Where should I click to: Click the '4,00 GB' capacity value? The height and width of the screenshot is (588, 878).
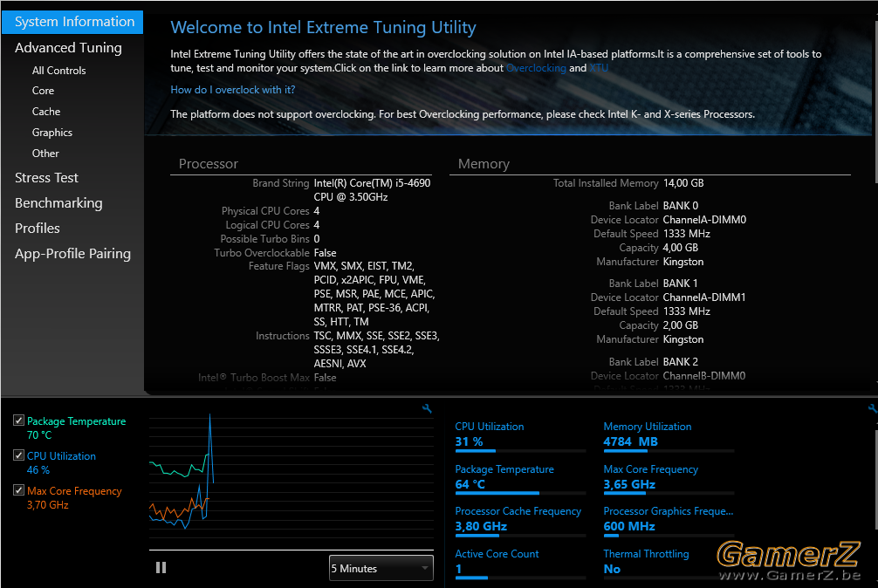[x=681, y=248]
